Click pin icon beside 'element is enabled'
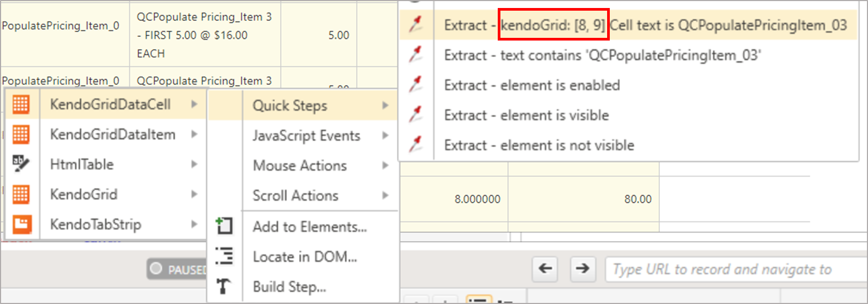The height and width of the screenshot is (304, 868). [x=416, y=85]
